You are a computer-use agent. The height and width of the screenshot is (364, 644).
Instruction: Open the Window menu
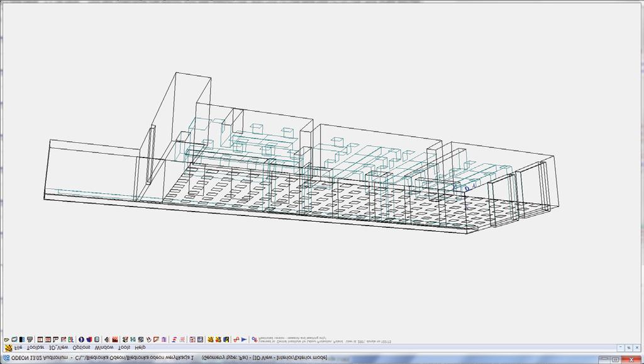104,348
